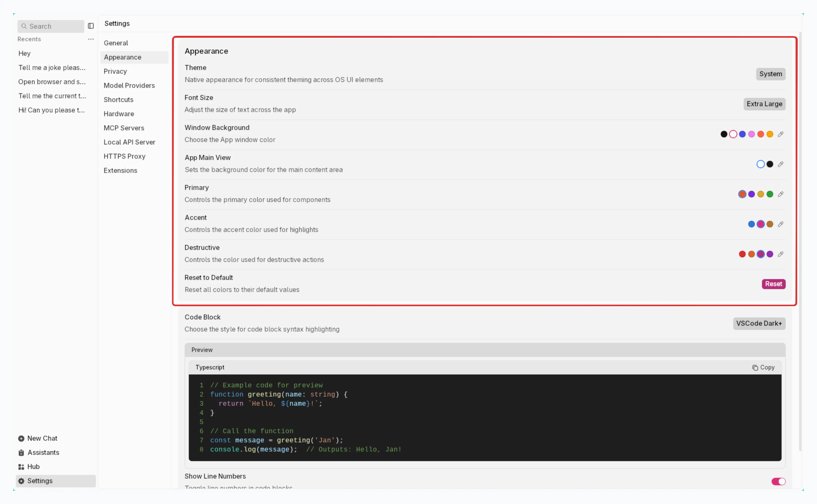This screenshot has height=504, width=817.
Task: Toggle Show Line Numbers switch
Action: 778,481
